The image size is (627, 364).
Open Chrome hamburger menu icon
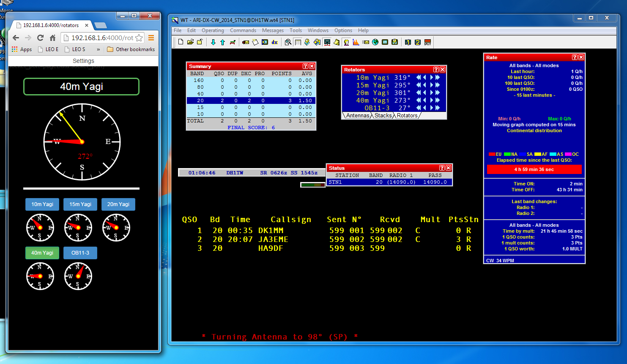coord(151,38)
